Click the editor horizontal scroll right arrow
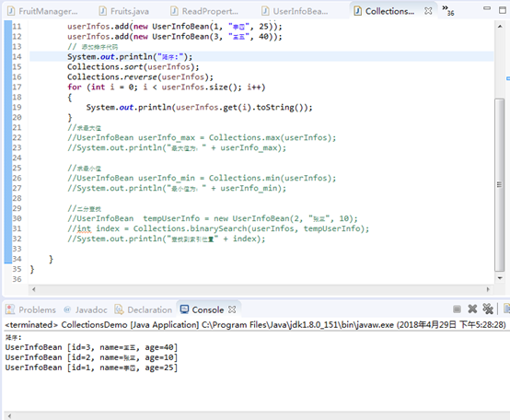 tap(488, 289)
